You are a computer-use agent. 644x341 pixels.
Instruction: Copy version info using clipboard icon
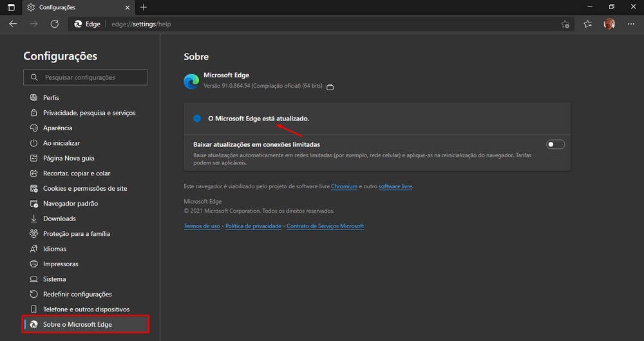(330, 86)
